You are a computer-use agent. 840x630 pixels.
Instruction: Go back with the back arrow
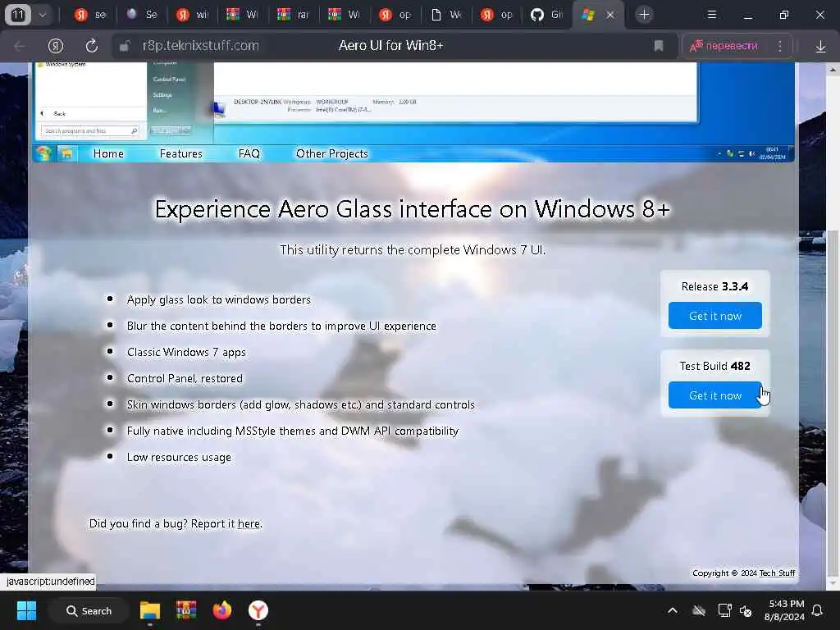pos(20,46)
